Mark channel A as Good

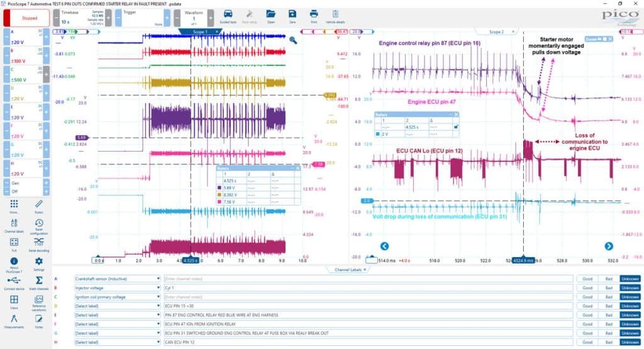click(x=587, y=279)
